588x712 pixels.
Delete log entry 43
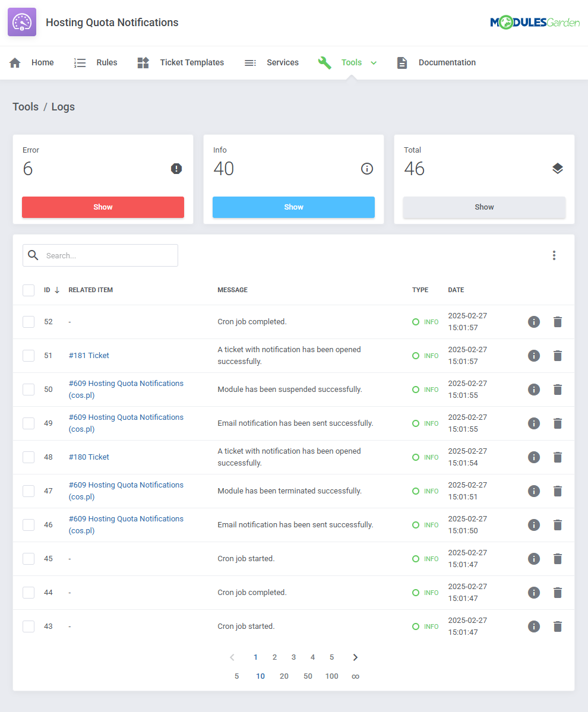(x=558, y=626)
